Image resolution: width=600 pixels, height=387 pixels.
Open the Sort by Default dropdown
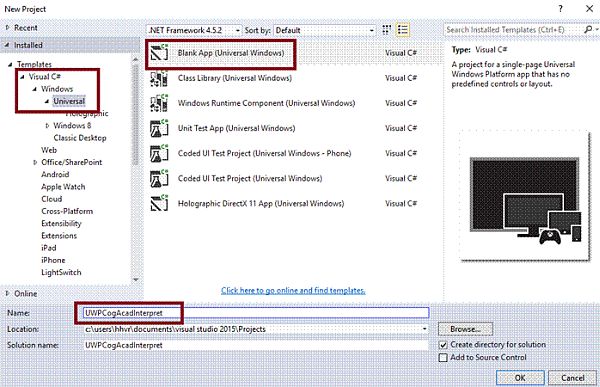[325, 30]
